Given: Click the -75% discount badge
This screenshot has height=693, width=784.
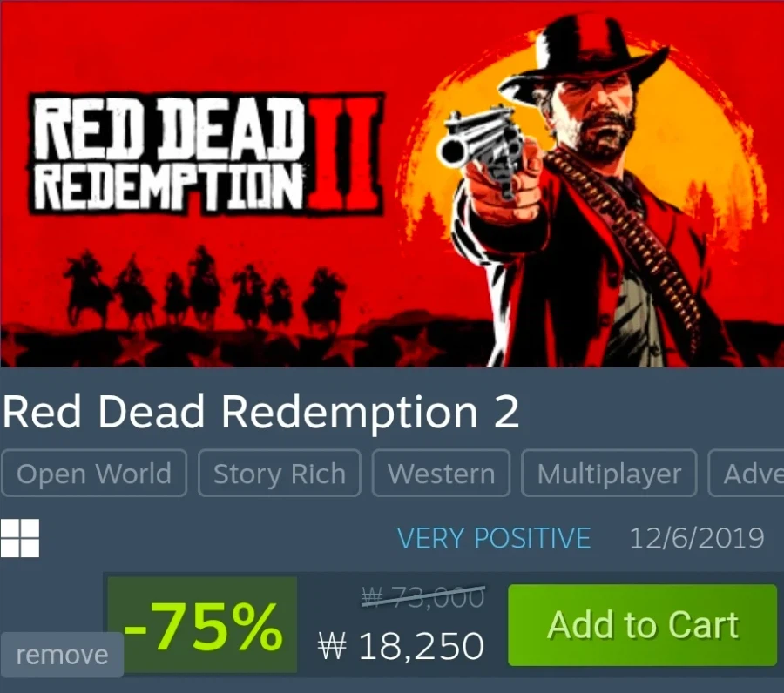Looking at the screenshot, I should (202, 624).
